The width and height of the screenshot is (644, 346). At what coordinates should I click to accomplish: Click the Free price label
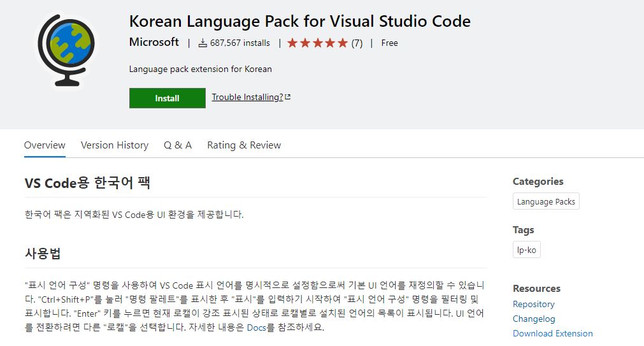tap(389, 43)
